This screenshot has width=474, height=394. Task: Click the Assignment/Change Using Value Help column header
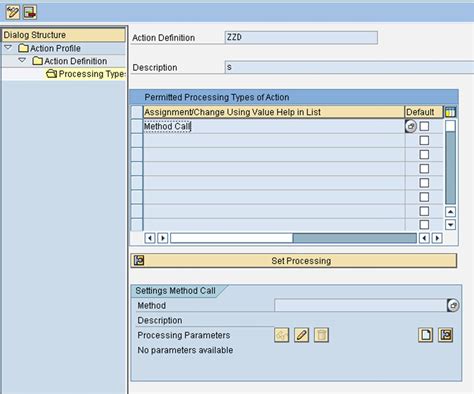tap(274, 112)
